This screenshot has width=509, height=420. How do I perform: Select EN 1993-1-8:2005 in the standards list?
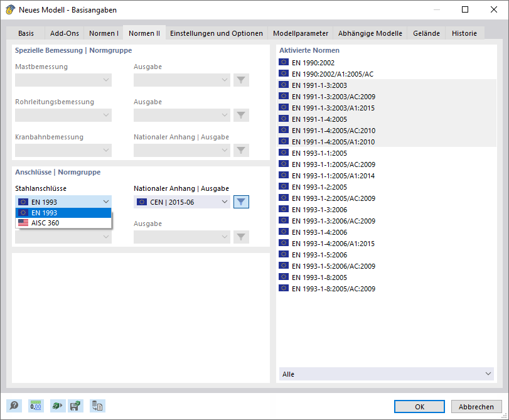(x=319, y=277)
